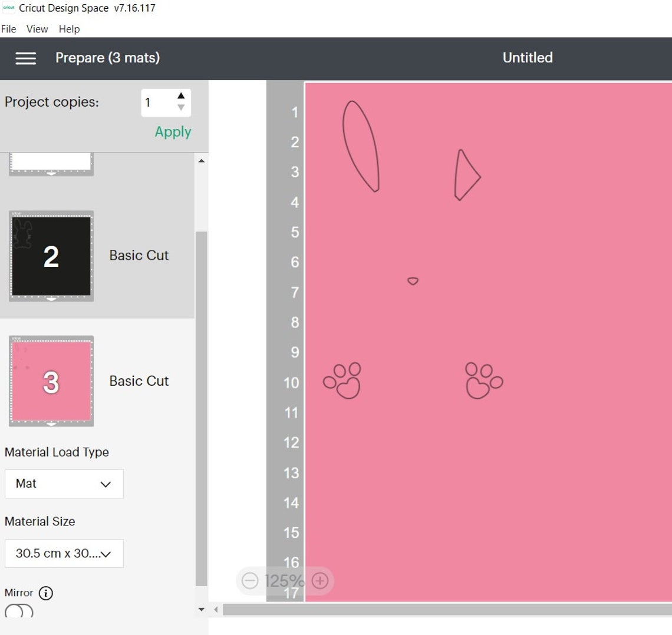Viewport: 672px width, 635px height.
Task: Select the black mat 2 thumbnail
Action: click(x=51, y=256)
